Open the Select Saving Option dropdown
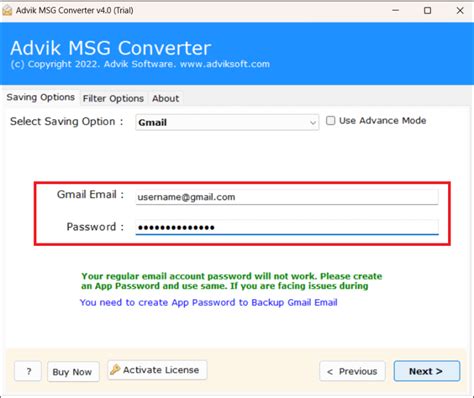Image resolution: width=474 pixels, height=398 pixels. tap(227, 122)
